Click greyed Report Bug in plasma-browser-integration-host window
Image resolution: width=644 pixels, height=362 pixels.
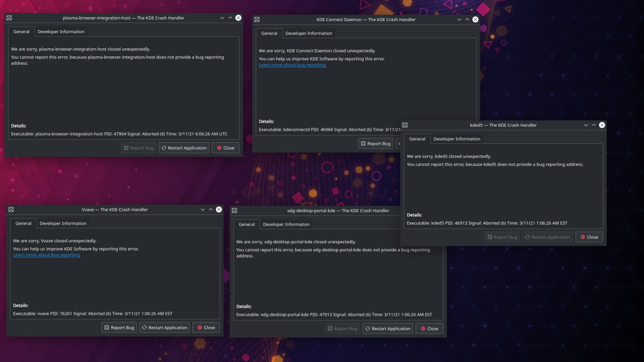pos(139,148)
